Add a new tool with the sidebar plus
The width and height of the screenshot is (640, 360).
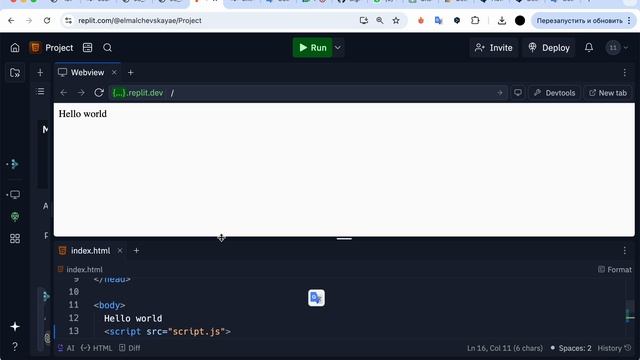(40, 73)
